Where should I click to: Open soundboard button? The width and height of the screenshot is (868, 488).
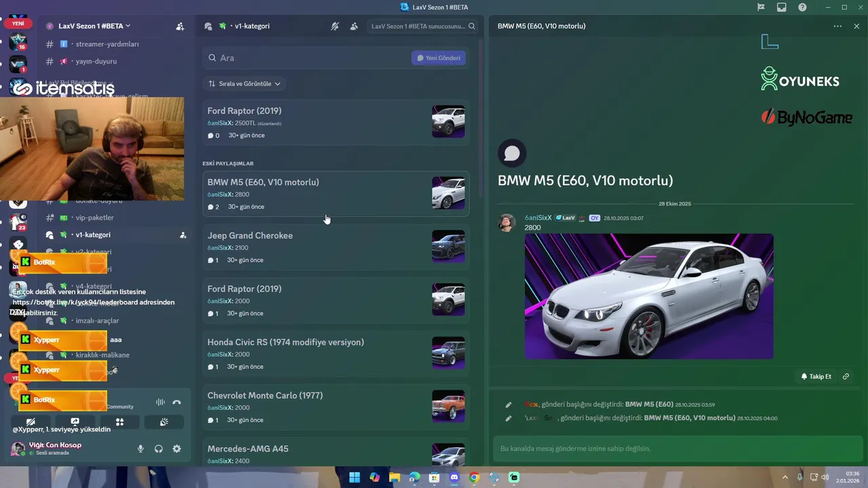click(x=164, y=422)
